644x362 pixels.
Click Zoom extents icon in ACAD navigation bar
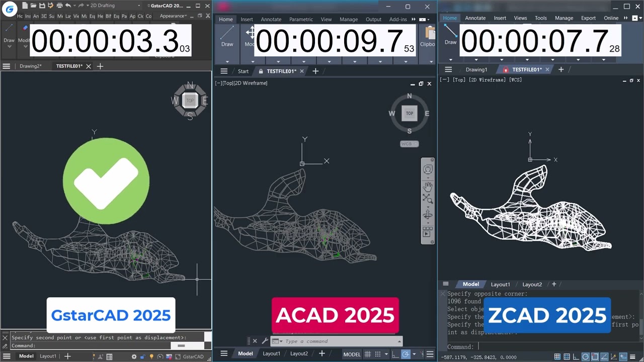pos(428,198)
